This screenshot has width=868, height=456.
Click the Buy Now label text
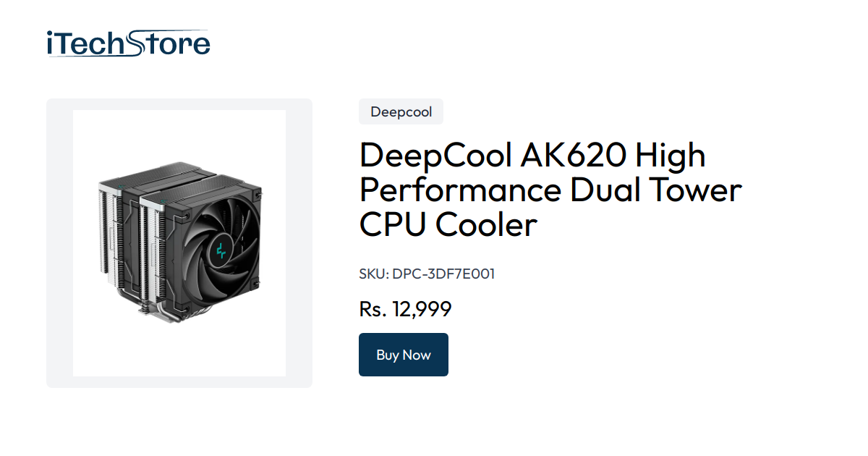(403, 355)
